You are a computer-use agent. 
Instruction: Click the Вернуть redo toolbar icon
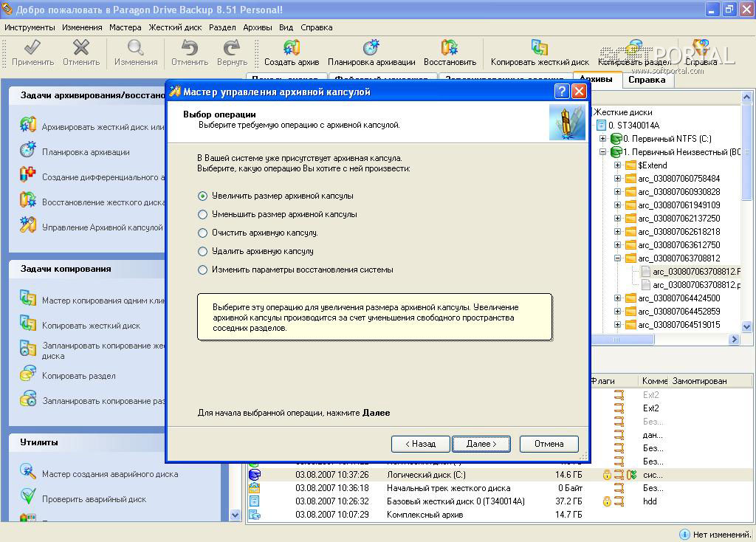[232, 47]
